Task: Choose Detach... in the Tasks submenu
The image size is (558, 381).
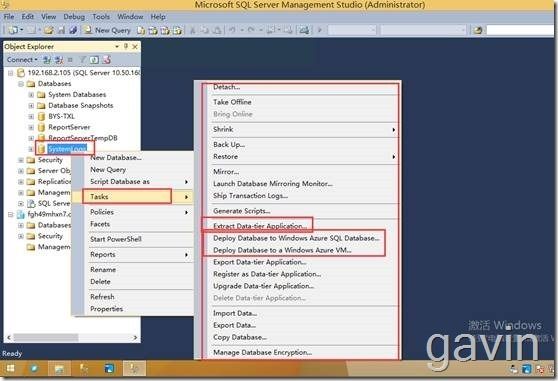Action: click(227, 87)
